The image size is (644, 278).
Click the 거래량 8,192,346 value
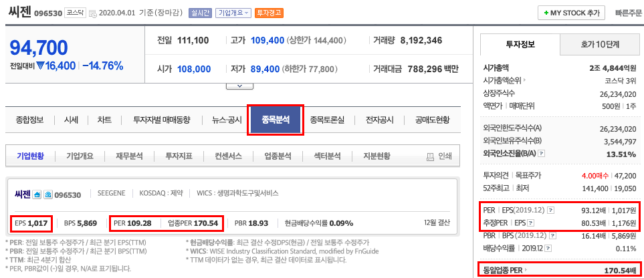pos(421,40)
